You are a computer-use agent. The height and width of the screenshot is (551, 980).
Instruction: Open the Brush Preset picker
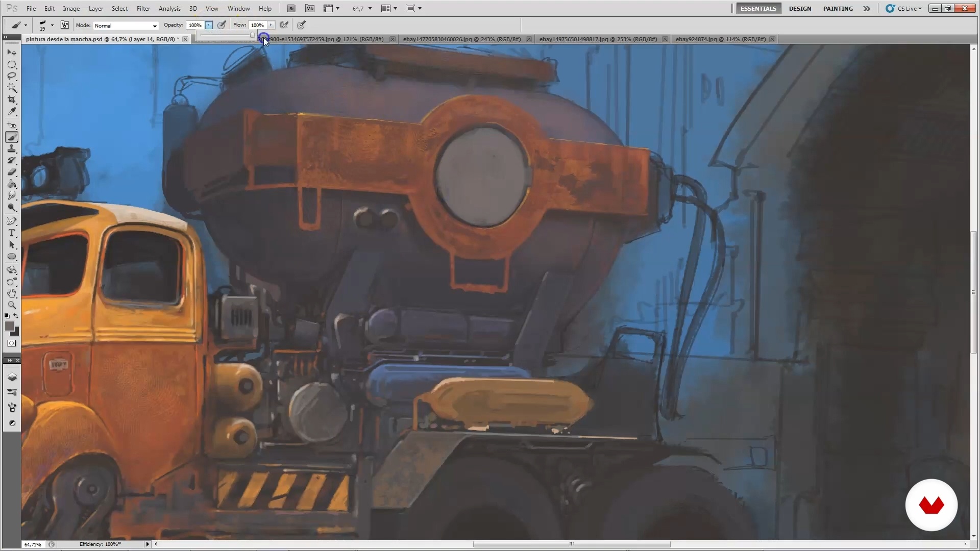pyautogui.click(x=45, y=25)
